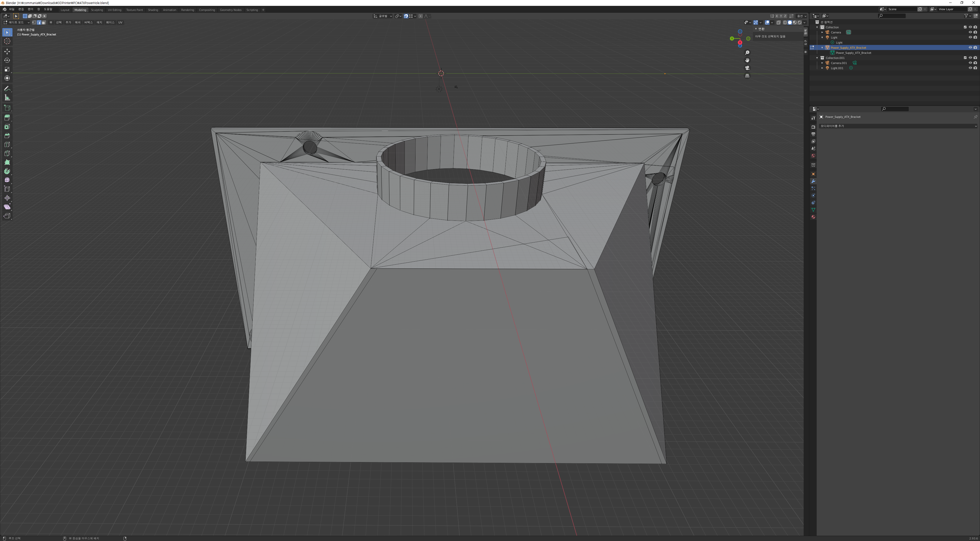Toggle X-ray display button
980x541 pixels.
[778, 22]
